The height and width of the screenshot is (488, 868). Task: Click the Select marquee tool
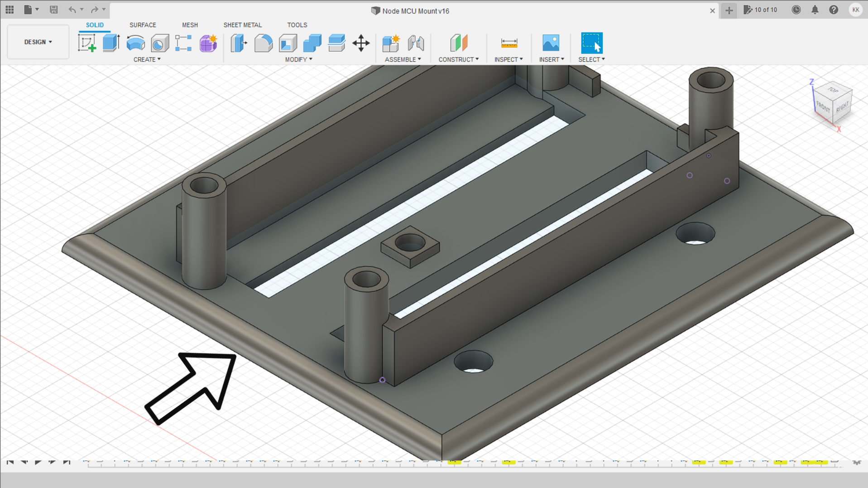591,43
